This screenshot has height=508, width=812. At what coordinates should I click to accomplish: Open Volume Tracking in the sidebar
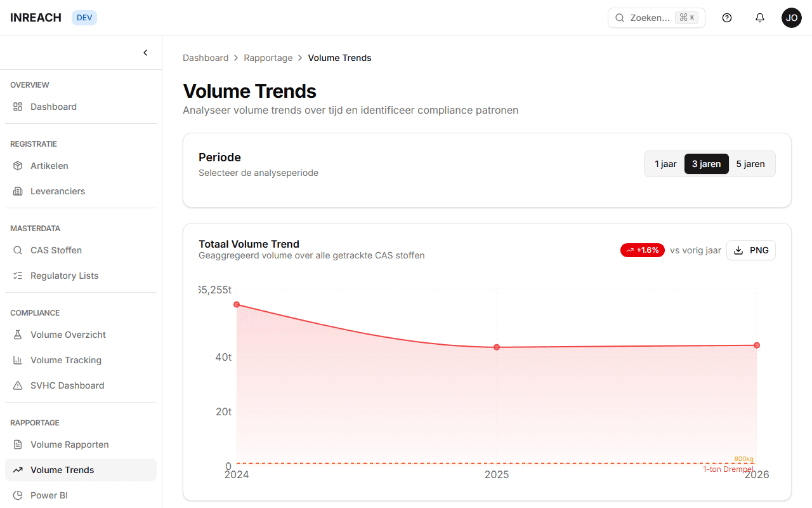(x=66, y=360)
